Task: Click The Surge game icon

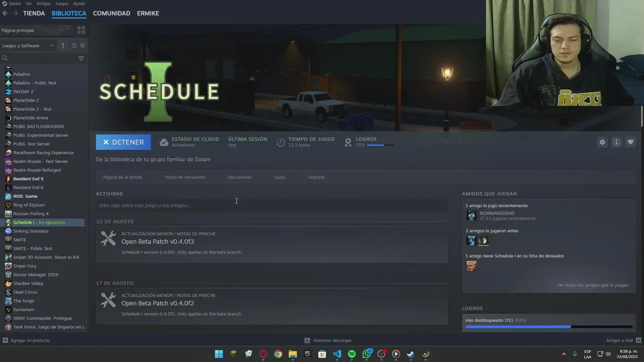Action: pos(8,301)
